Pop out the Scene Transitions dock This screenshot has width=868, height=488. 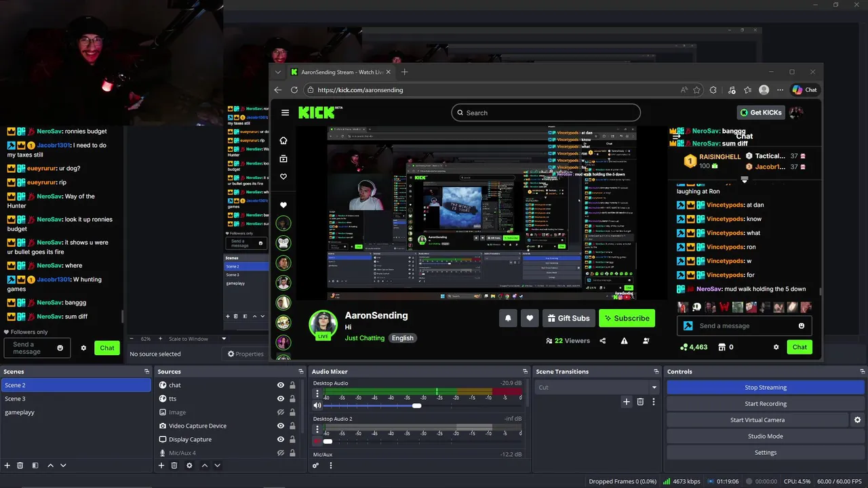pos(656,371)
